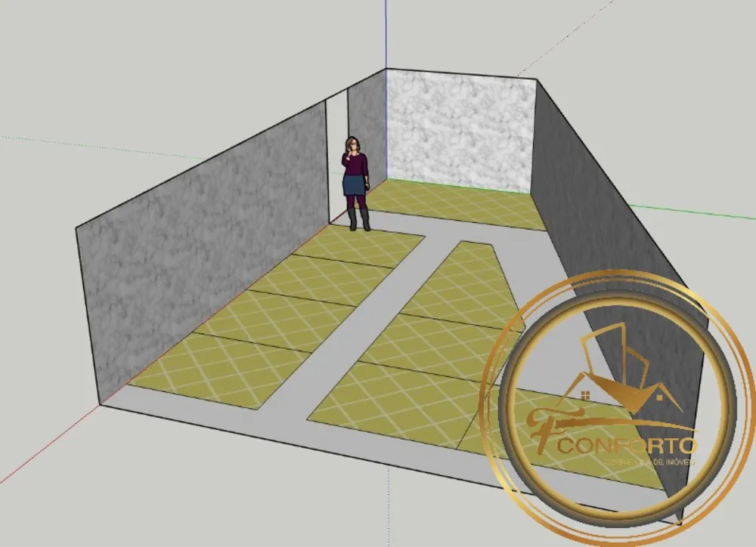Select the yellow tiled plot by the marble wall
The image size is (756, 547).
pos(456,204)
